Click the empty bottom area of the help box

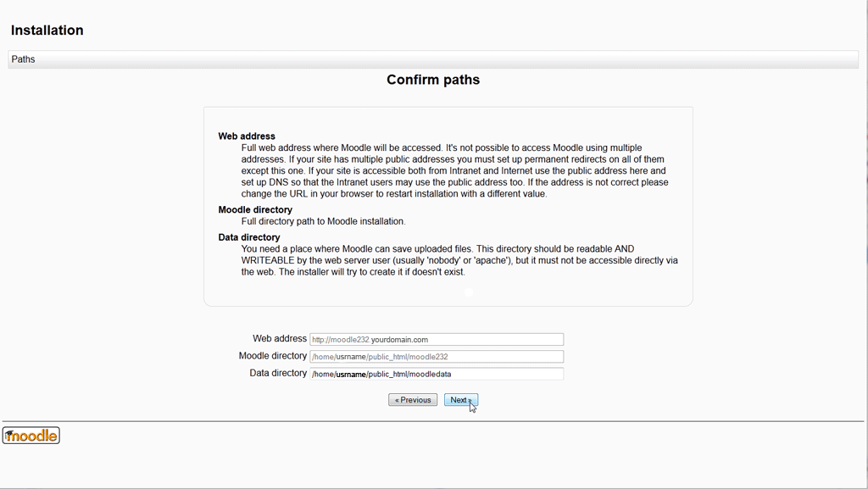pos(448,292)
